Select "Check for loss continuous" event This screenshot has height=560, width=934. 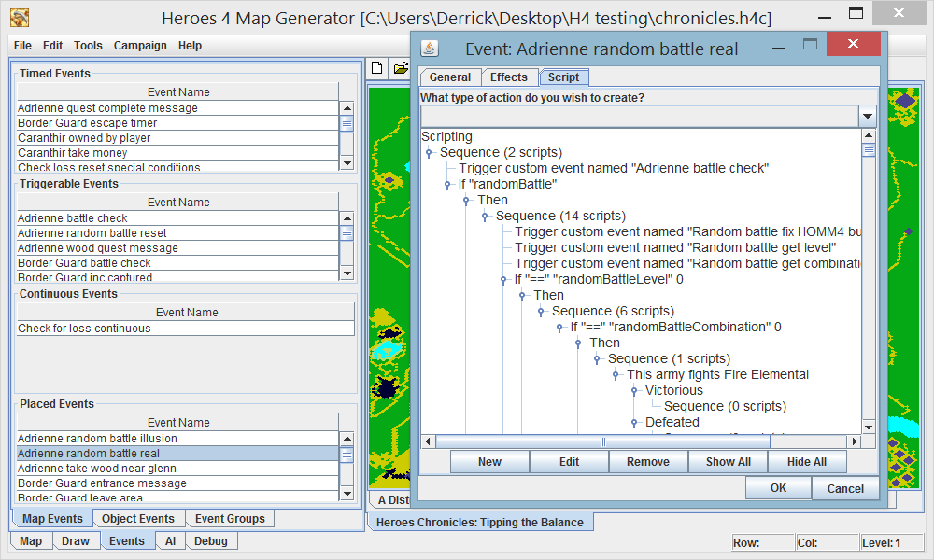(x=185, y=328)
